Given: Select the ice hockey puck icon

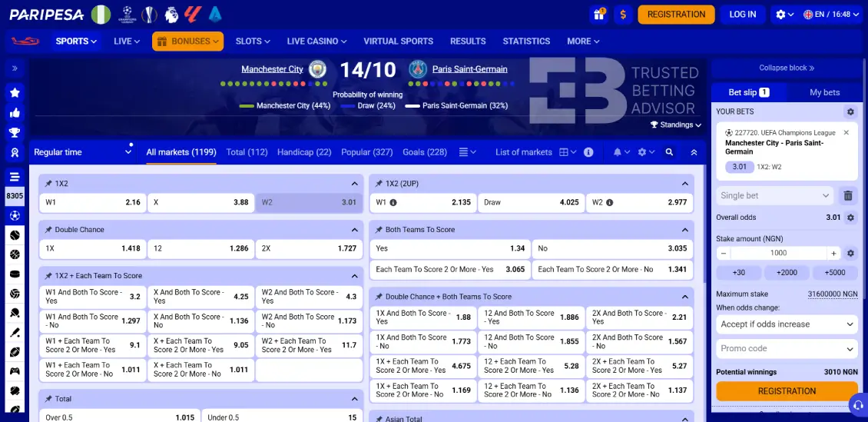Looking at the screenshot, I should pos(15,274).
